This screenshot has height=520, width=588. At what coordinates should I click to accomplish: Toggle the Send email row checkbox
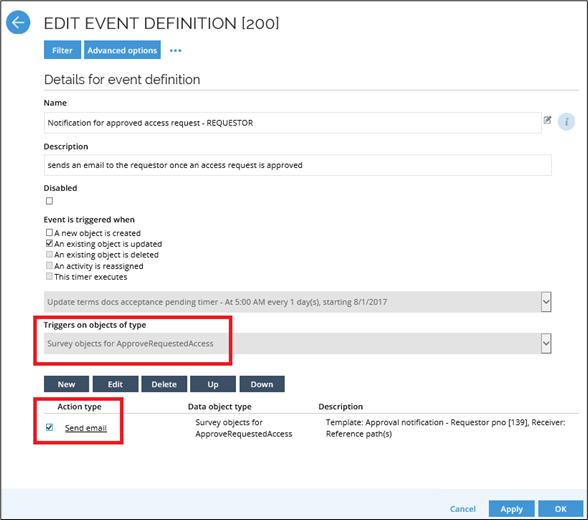click(50, 427)
